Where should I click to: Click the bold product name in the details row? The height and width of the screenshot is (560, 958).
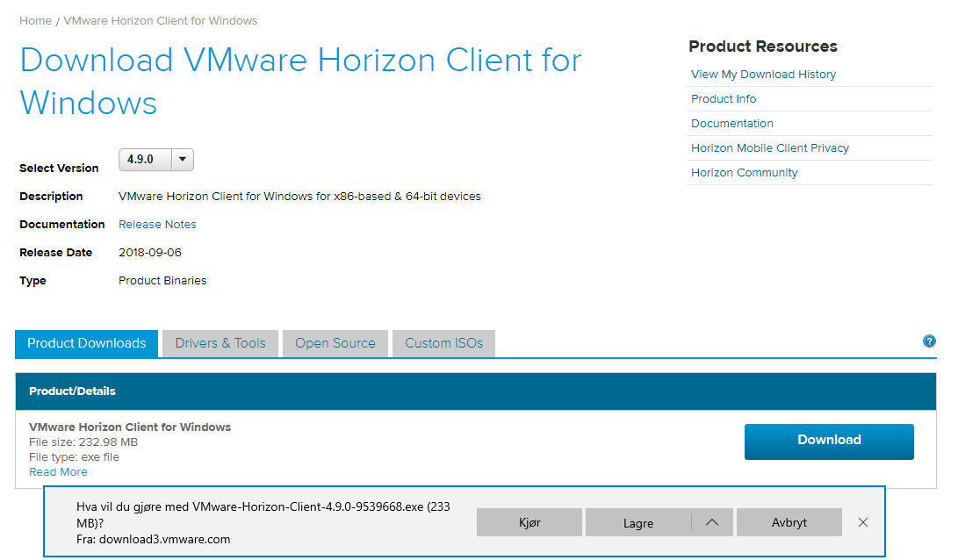[x=130, y=427]
